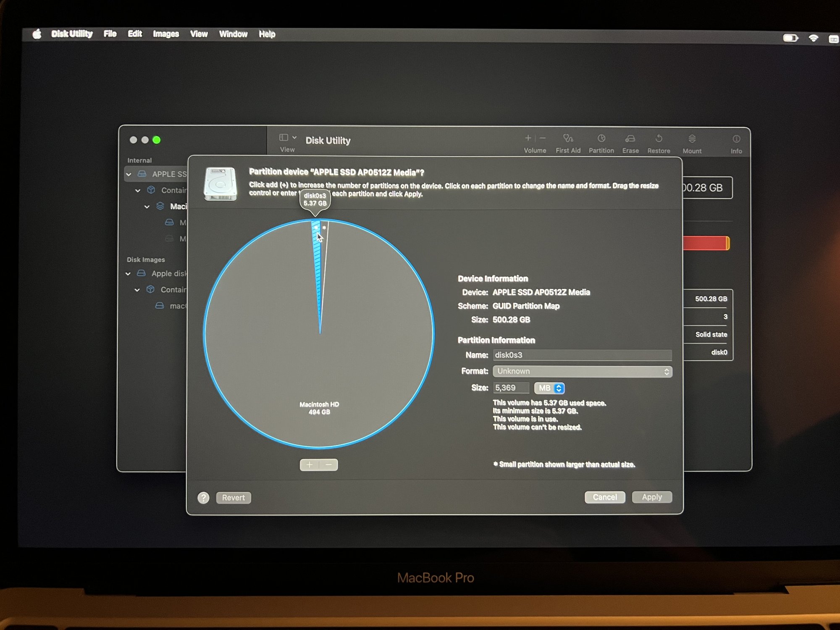Select the disk image Container cube icon

click(x=150, y=289)
